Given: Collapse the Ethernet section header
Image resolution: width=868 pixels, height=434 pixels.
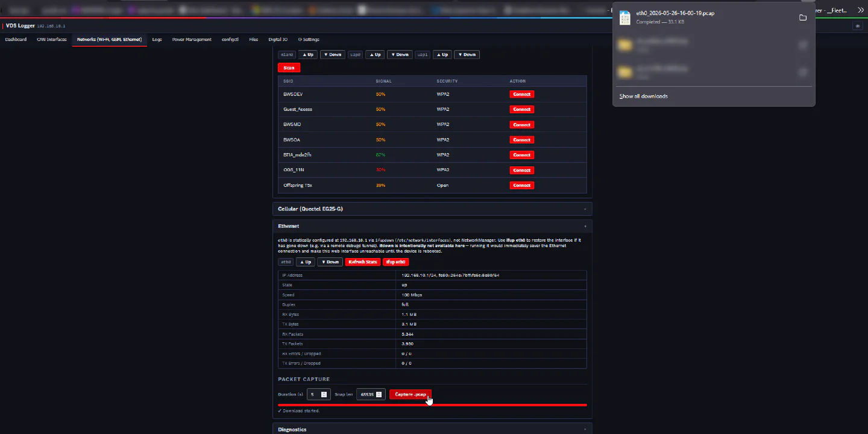Looking at the screenshot, I should [432, 226].
